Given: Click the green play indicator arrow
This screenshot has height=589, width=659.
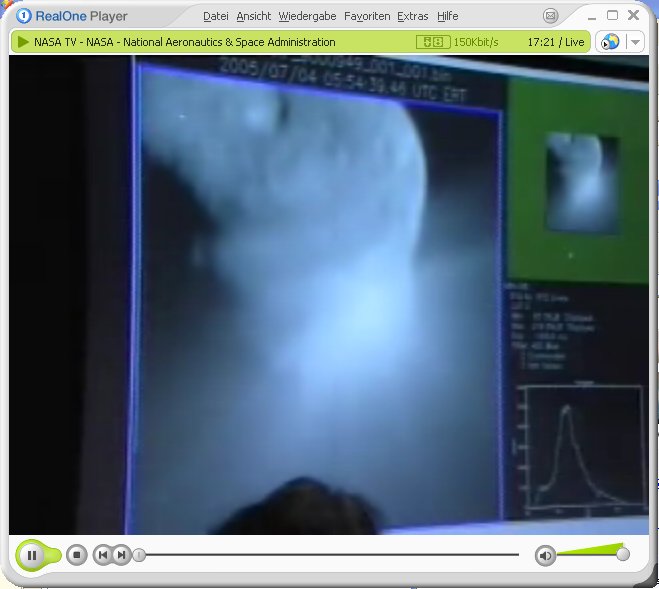Looking at the screenshot, I should coord(23,42).
